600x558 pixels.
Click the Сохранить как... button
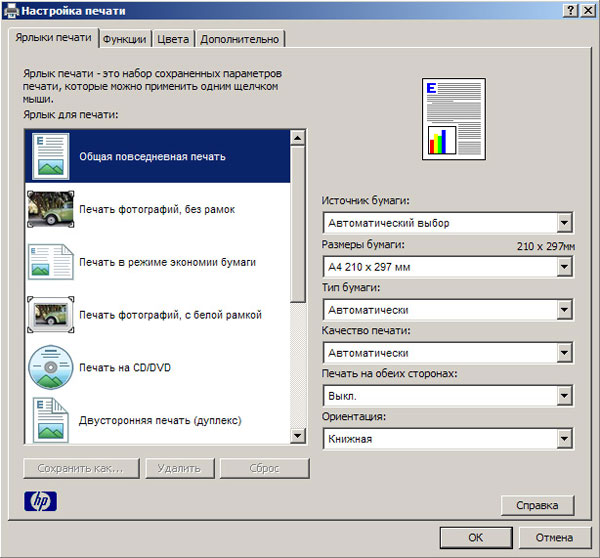81,468
